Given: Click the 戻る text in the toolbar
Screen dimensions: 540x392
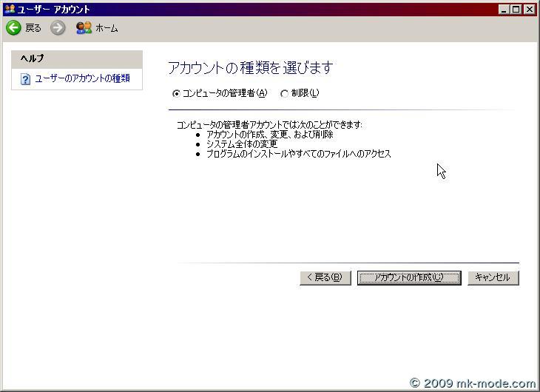Looking at the screenshot, I should tap(33, 28).
